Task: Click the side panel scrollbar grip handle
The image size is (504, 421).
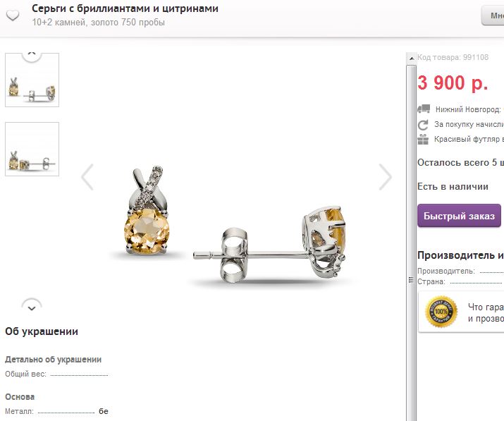Action: [x=411, y=280]
